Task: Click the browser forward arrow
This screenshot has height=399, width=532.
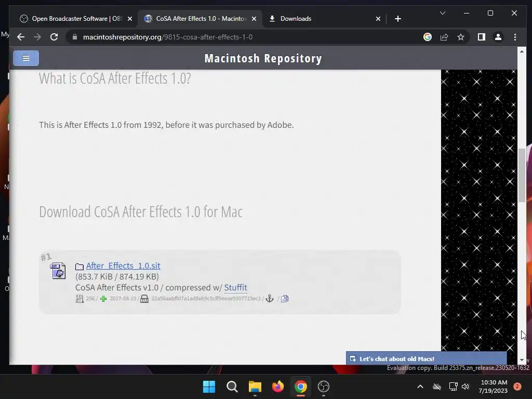Action: [37, 37]
